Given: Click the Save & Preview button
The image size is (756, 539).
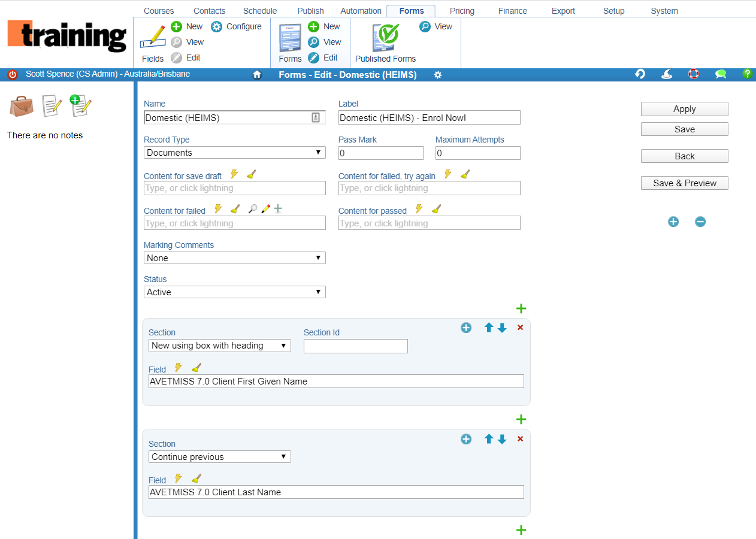Looking at the screenshot, I should click(x=684, y=183).
